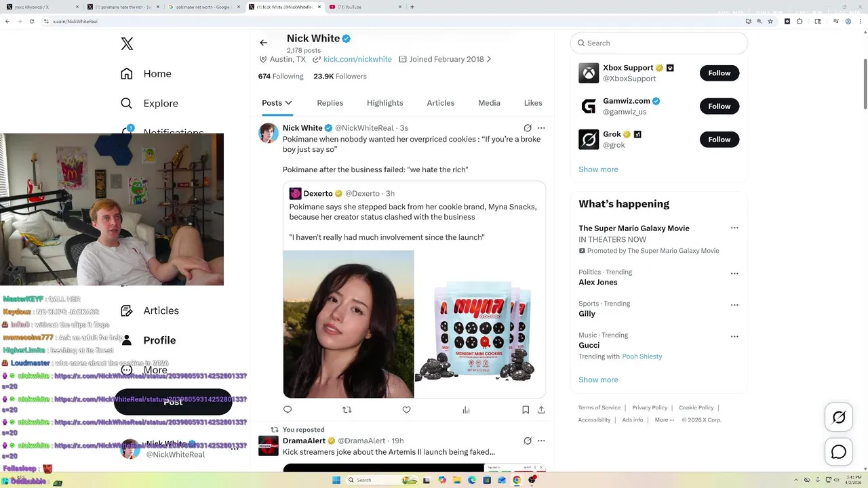Open more options for Gilly trend
This screenshot has height=488, width=868.
(x=734, y=305)
